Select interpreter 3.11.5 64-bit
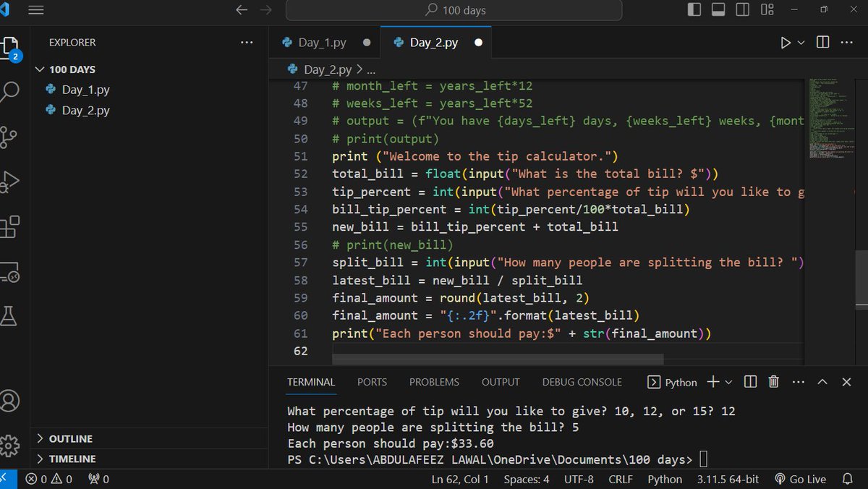The width and height of the screenshot is (868, 489). [728, 479]
